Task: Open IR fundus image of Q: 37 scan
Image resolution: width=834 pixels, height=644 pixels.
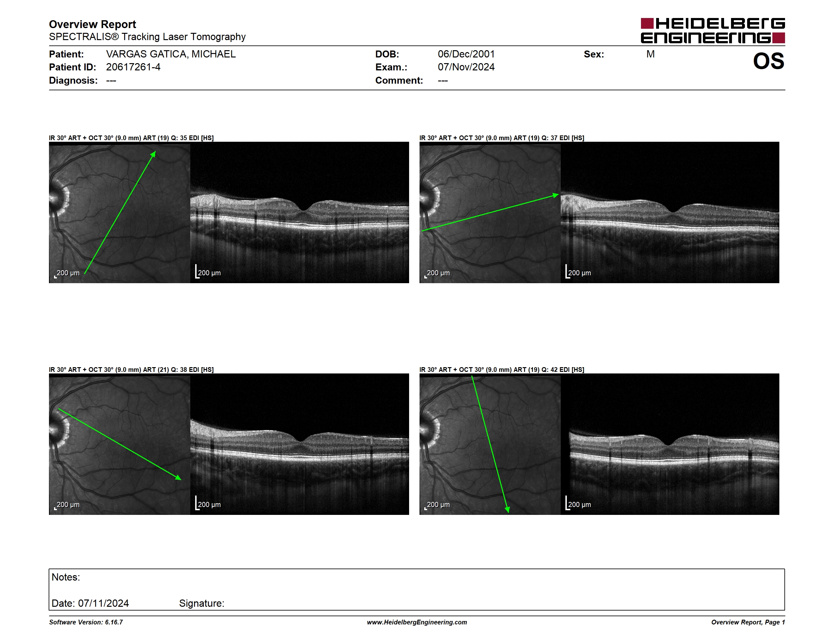Action: (490, 212)
